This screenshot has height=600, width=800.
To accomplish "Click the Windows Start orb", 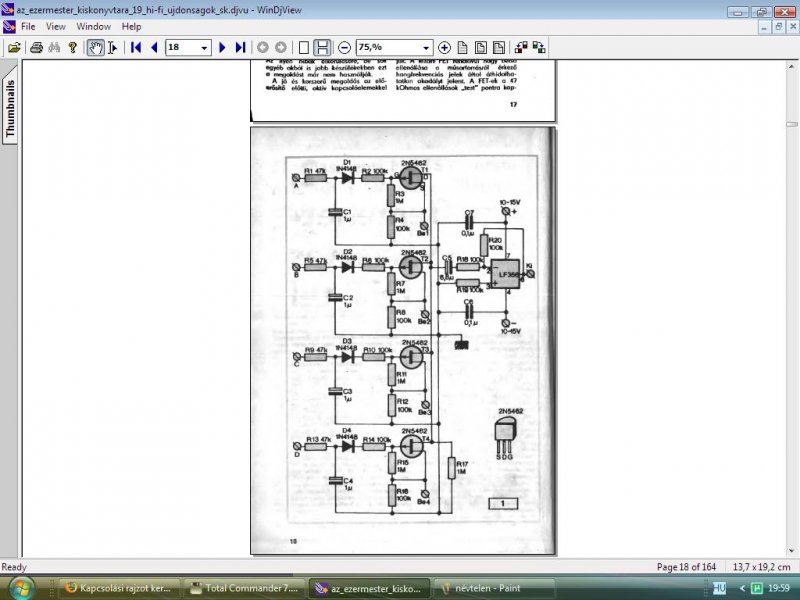I will pyautogui.click(x=21, y=589).
